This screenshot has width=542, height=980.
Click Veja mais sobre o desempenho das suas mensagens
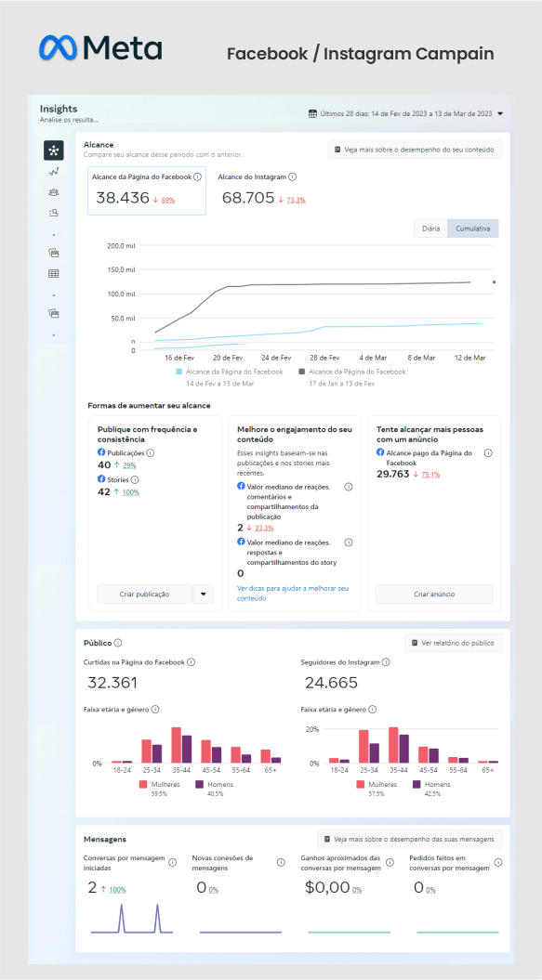410,839
